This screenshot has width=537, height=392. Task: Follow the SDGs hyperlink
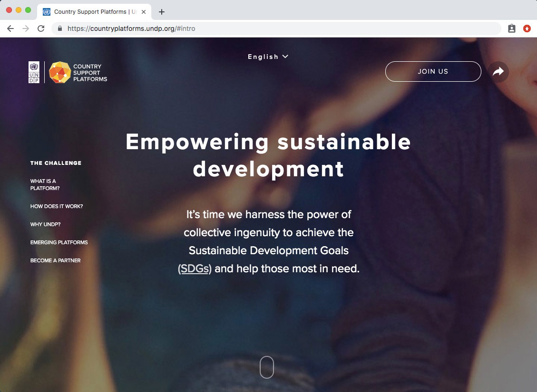click(195, 269)
